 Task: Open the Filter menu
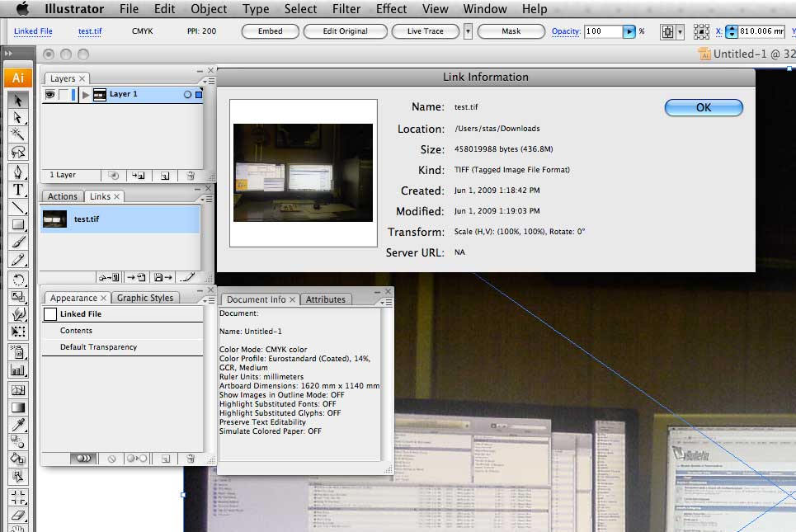coord(346,9)
